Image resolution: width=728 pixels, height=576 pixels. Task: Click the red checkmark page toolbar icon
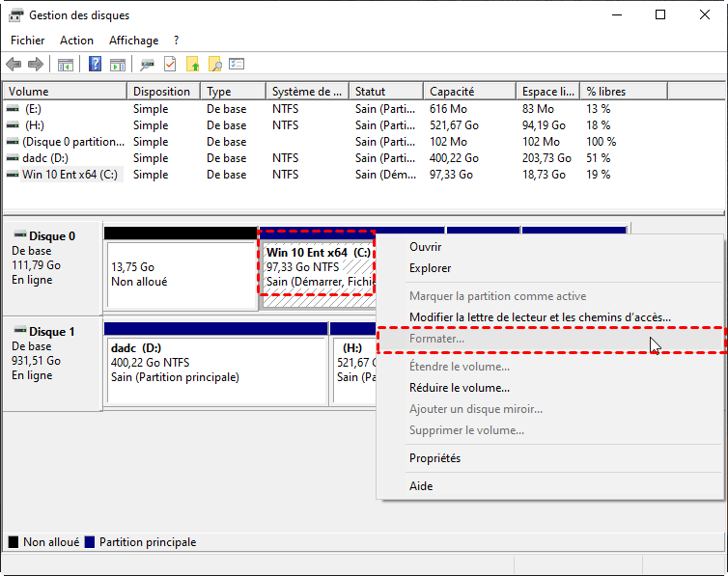(x=170, y=65)
